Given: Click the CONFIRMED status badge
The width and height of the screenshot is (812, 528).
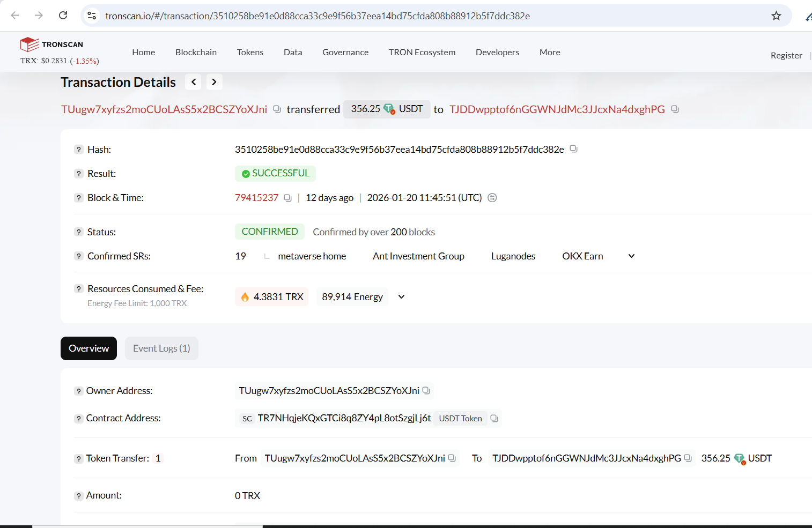Looking at the screenshot, I should point(270,232).
